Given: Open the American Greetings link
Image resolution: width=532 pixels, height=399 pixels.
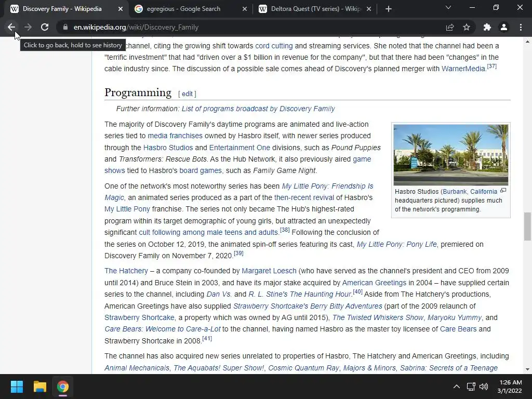Looking at the screenshot, I should tap(374, 283).
